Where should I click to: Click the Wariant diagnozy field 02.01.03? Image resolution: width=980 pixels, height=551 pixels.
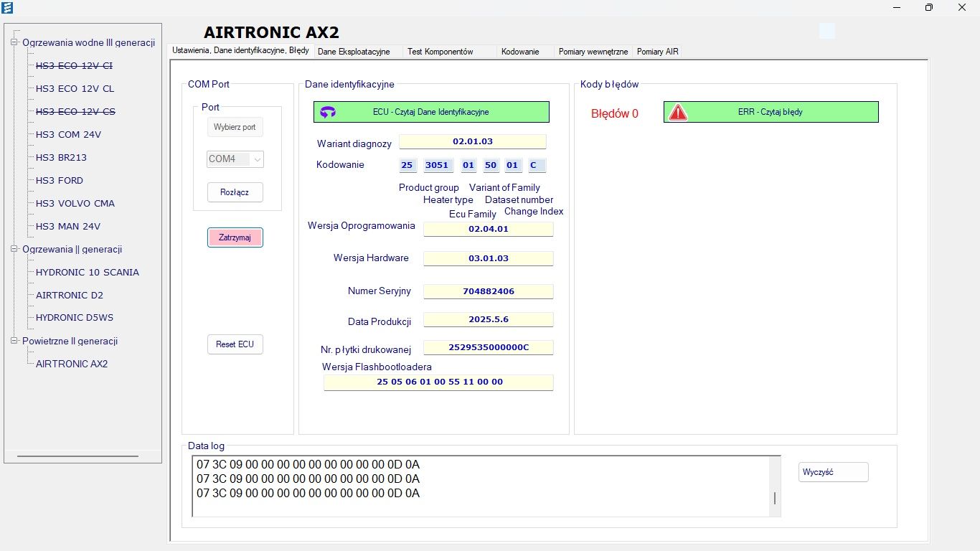(x=472, y=141)
